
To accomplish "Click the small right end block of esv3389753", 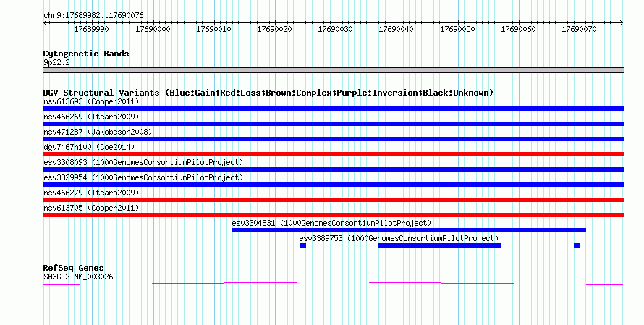I will pos(577,245).
